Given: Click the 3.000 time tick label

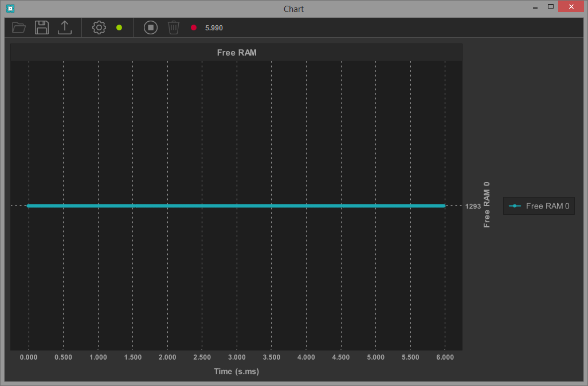Looking at the screenshot, I should pyautogui.click(x=237, y=357).
